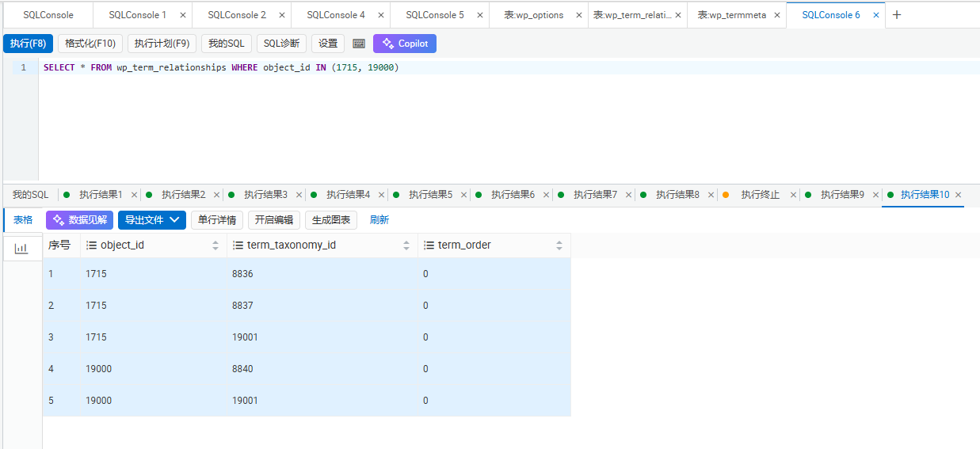Select the 表格 table view tab
Image resolution: width=980 pixels, height=449 pixels.
(23, 220)
